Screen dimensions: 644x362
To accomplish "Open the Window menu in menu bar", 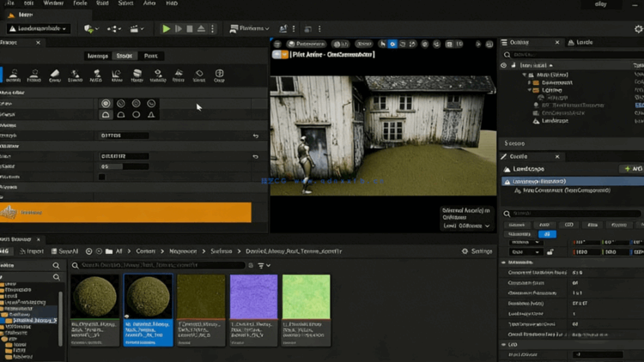I will pyautogui.click(x=53, y=3).
